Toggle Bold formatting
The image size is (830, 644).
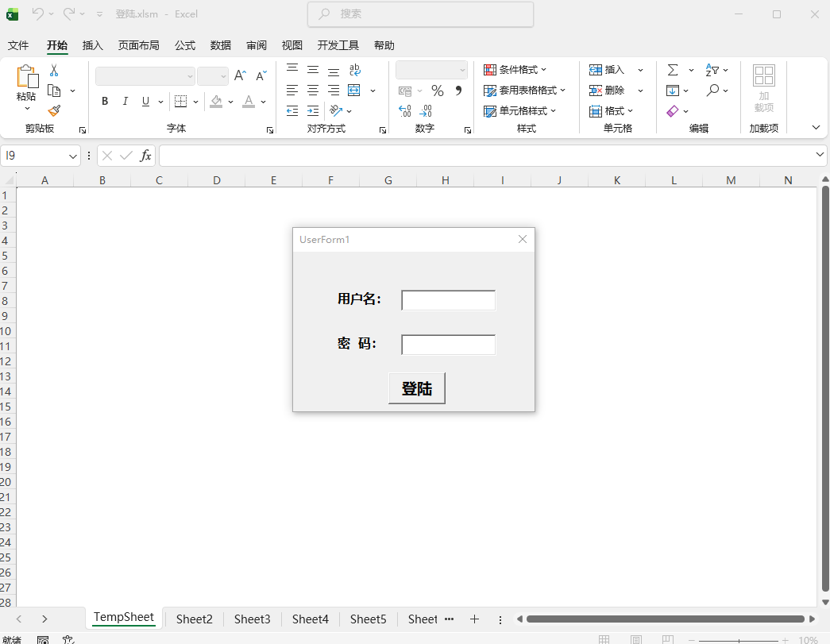pyautogui.click(x=105, y=102)
